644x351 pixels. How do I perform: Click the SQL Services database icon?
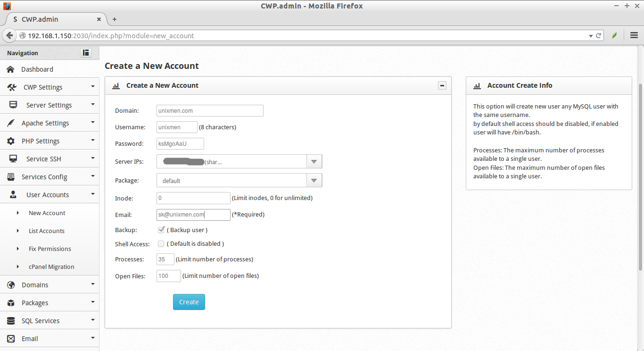(10, 320)
